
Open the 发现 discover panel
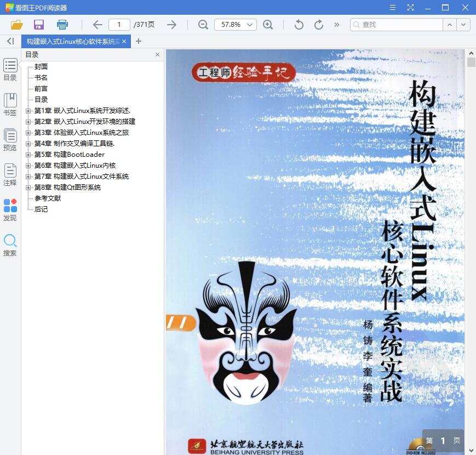(x=10, y=210)
